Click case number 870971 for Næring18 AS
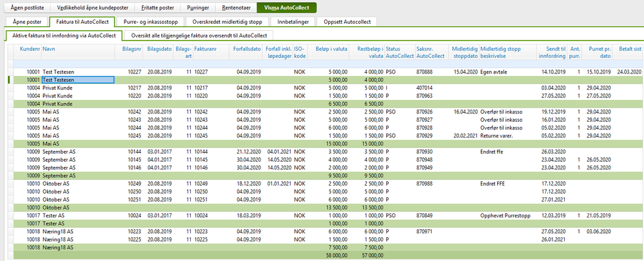 pos(425,231)
